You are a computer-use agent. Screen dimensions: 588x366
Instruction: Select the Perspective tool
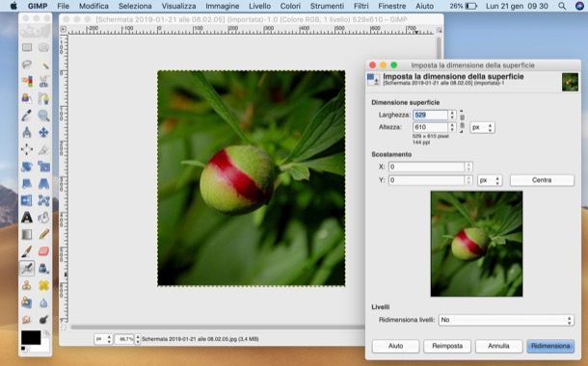point(43,184)
